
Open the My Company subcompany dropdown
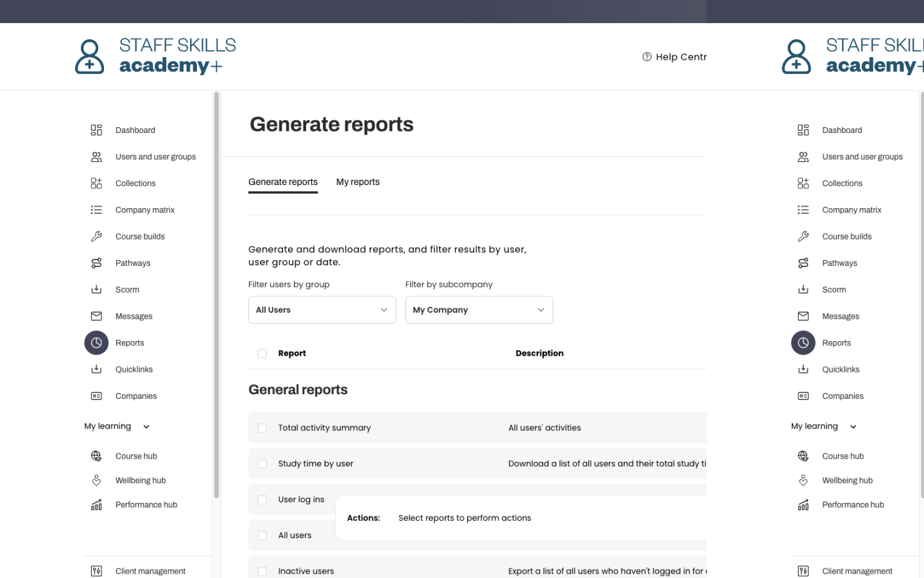tap(479, 310)
